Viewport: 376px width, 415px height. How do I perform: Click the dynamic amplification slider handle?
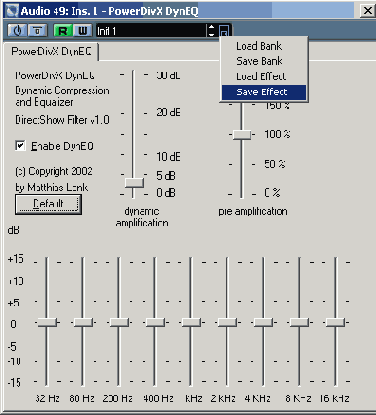(134, 182)
